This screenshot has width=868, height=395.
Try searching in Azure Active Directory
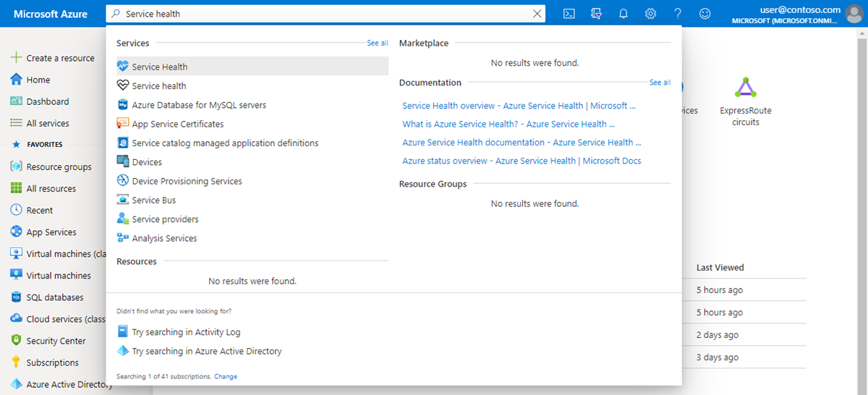click(206, 352)
